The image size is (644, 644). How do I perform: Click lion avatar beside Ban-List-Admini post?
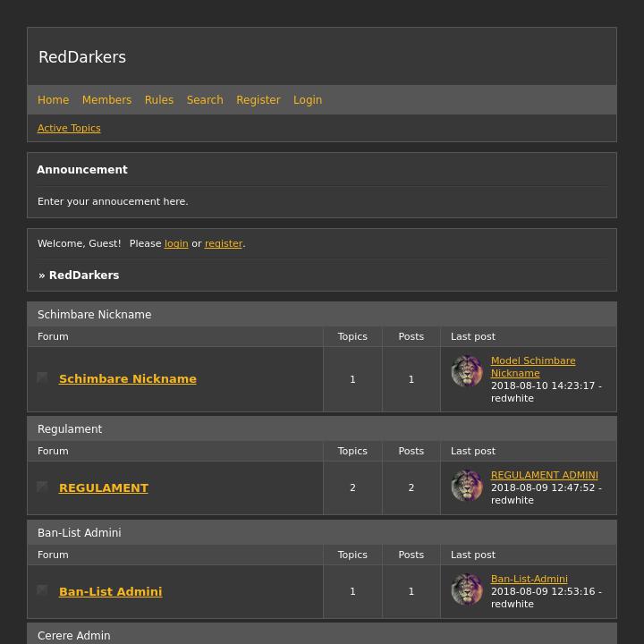(x=467, y=589)
